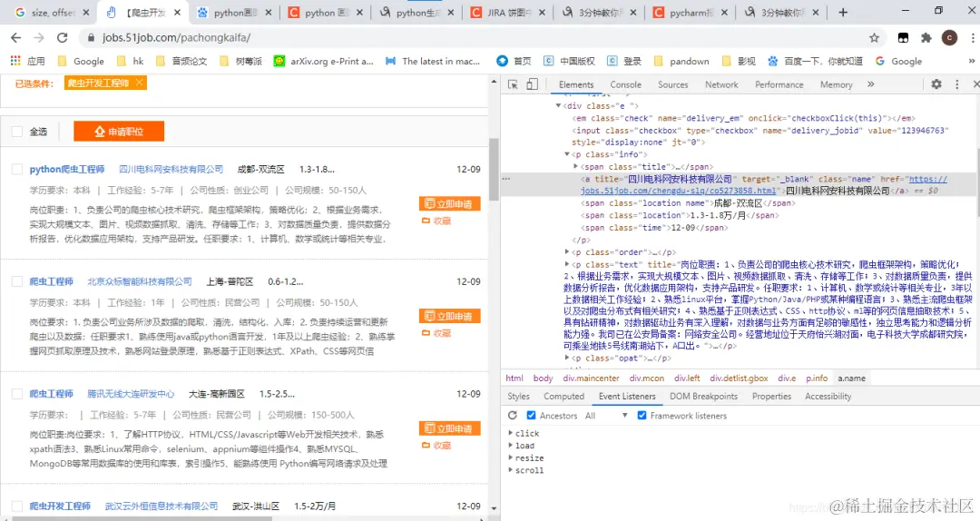Expand the span class="title" node

tap(575, 166)
